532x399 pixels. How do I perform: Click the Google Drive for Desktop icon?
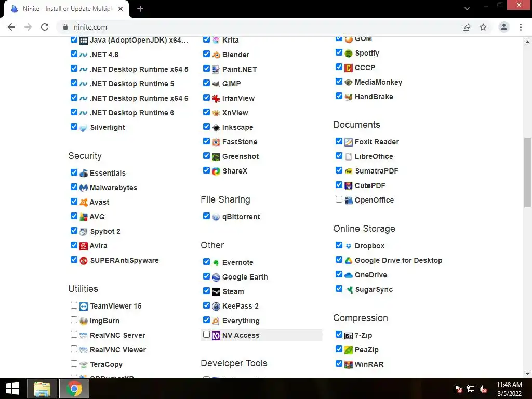[x=349, y=261]
